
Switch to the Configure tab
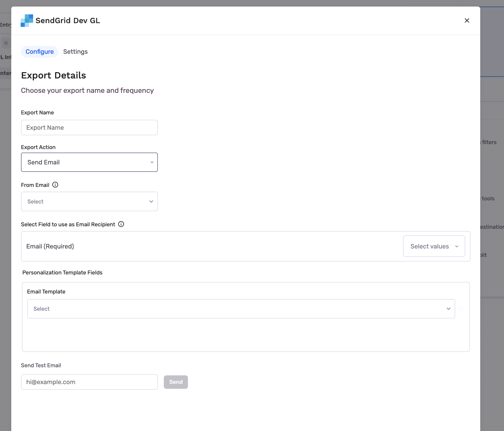coord(40,52)
